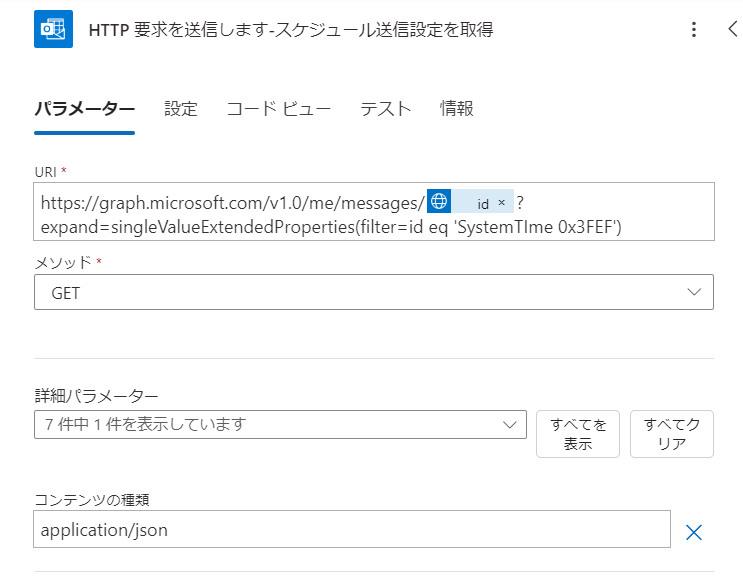The width and height of the screenshot is (743, 581).
Task: Open the three-dot more options menu
Action: coord(694,29)
